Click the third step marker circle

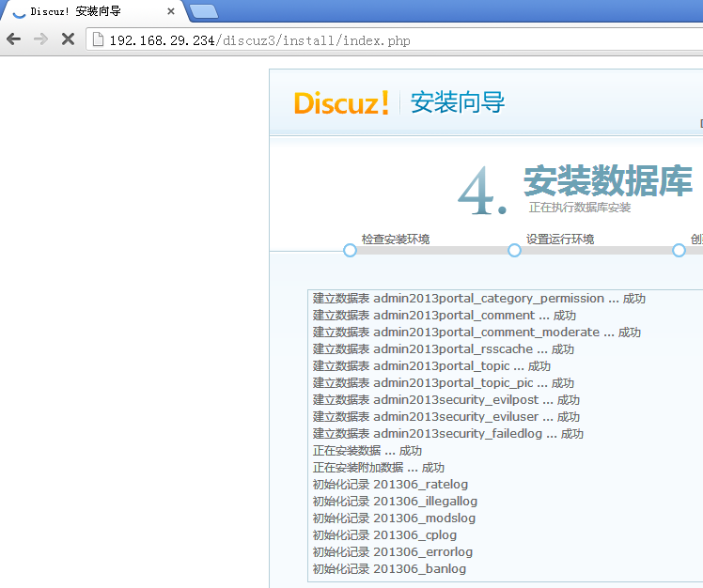680,251
